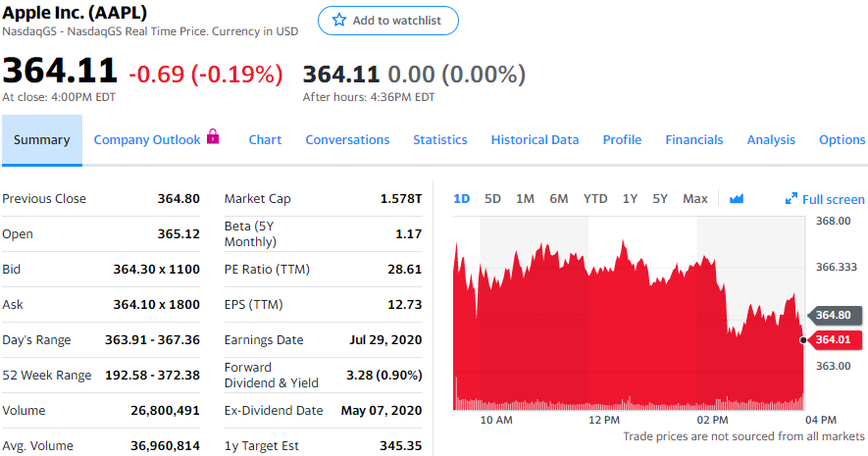Click the Full screen link text
Screen dimensions: 868x456
(833, 200)
